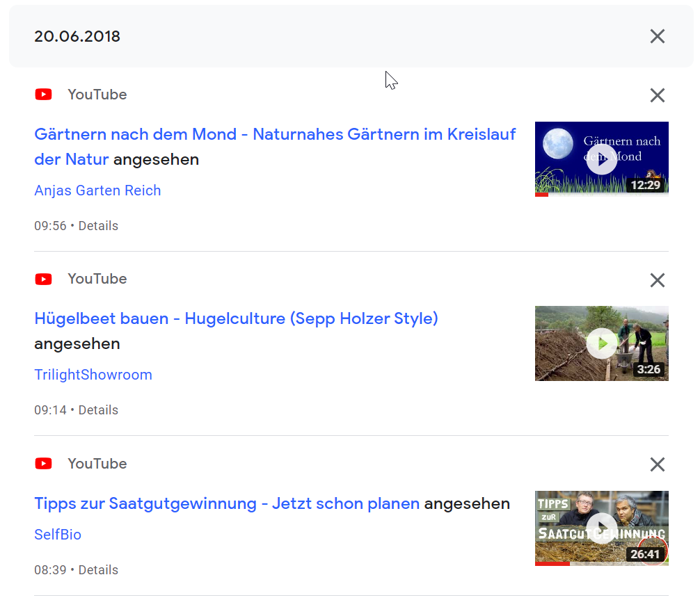
Task: Click YouTube icon above Hügelbeet bauen
Action: [x=43, y=279]
